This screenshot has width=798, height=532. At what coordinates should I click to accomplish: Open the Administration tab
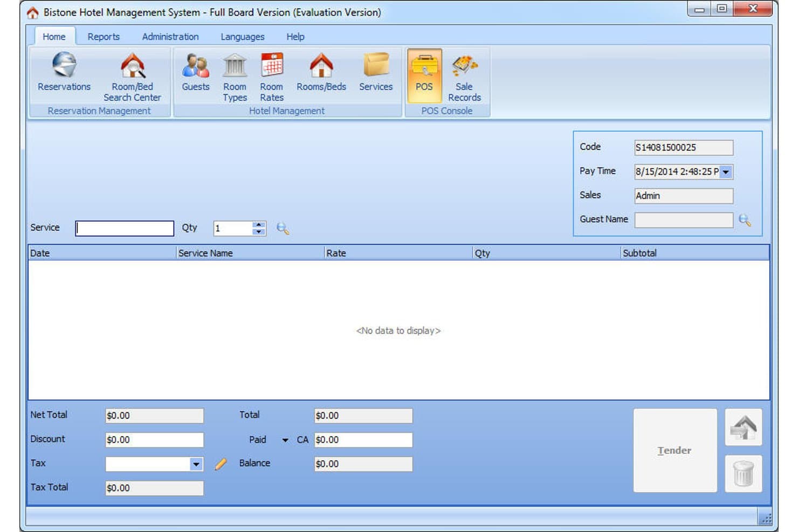(170, 37)
